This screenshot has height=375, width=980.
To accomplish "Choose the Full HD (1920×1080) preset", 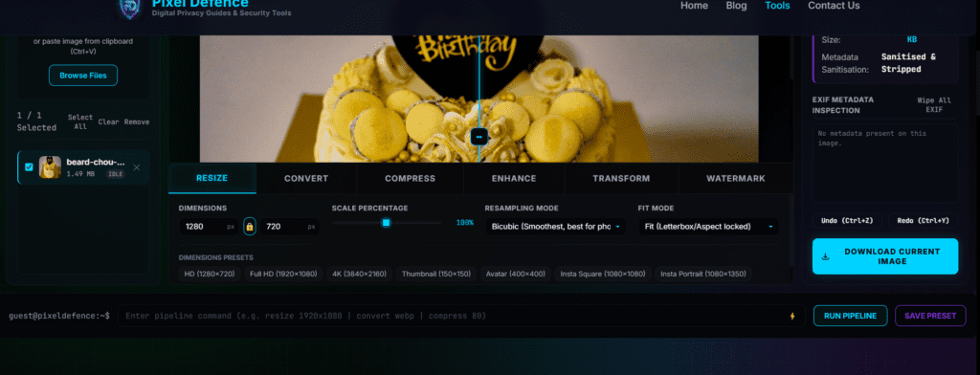I will point(283,274).
